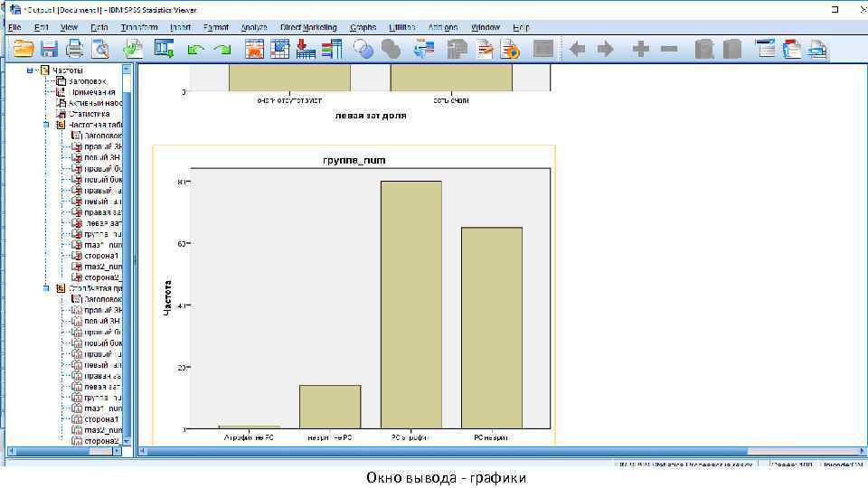Screen dimensions: 868x488
Task: Click the Export output toolbar icon
Action: 134,49
